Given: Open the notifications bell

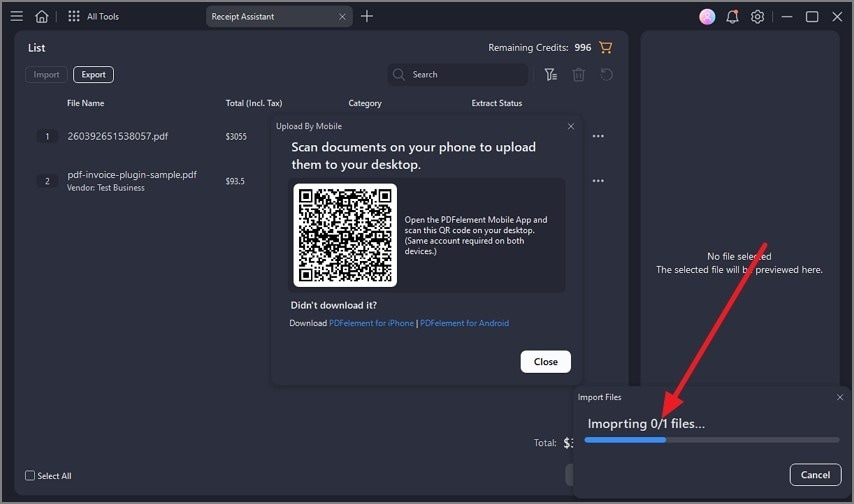Looking at the screenshot, I should [x=732, y=17].
